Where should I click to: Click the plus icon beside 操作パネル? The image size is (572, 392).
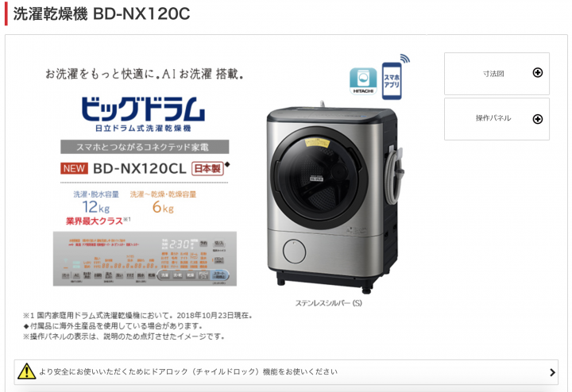tap(537, 119)
